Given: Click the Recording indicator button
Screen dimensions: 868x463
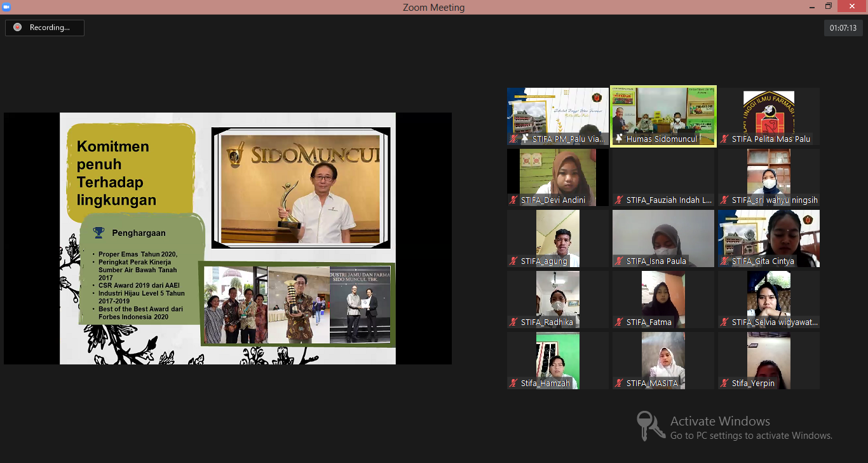Looking at the screenshot, I should click(44, 27).
